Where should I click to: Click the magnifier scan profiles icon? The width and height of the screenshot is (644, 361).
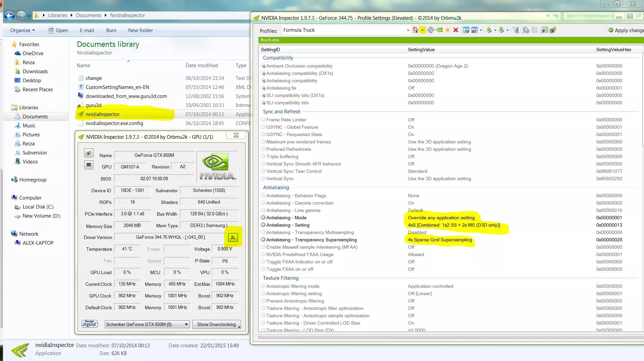click(526, 30)
